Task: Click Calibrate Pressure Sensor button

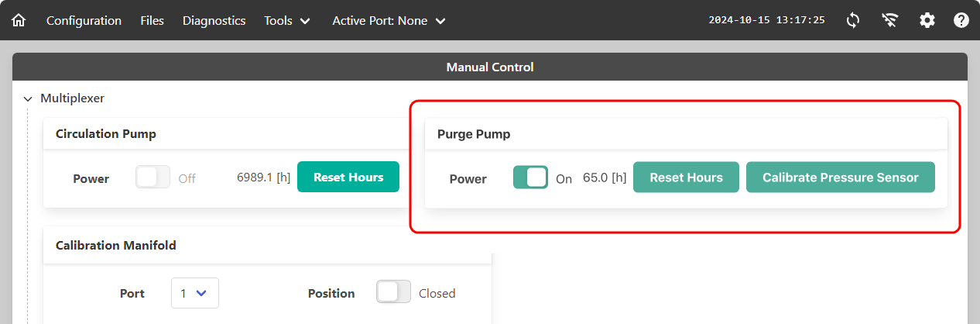Action: pos(841,177)
